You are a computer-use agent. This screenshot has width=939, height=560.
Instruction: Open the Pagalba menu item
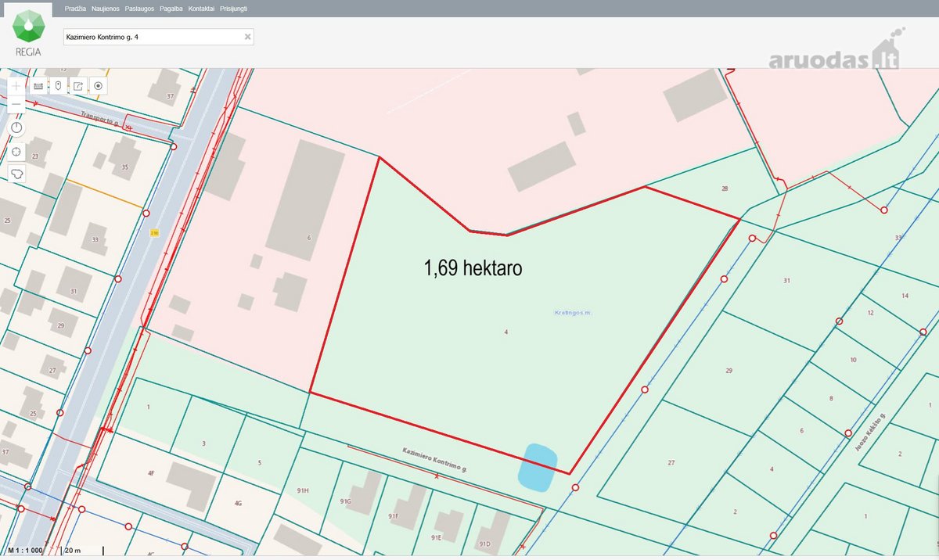pyautogui.click(x=171, y=8)
